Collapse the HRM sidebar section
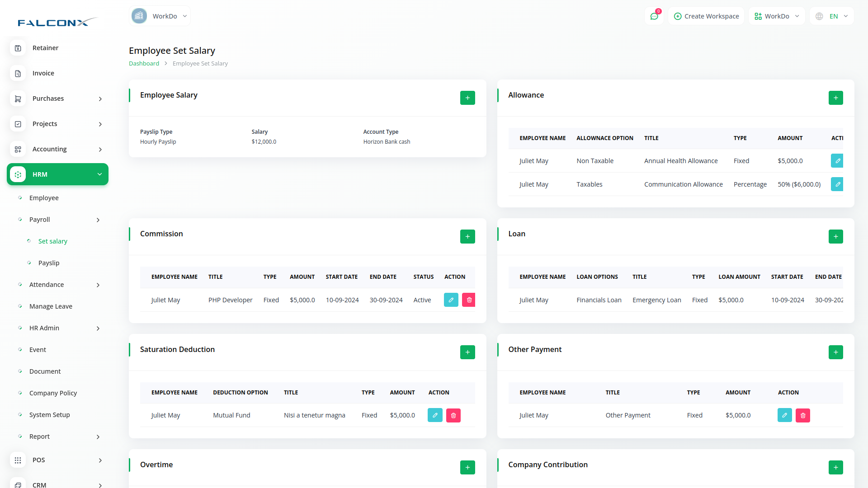 click(57, 174)
